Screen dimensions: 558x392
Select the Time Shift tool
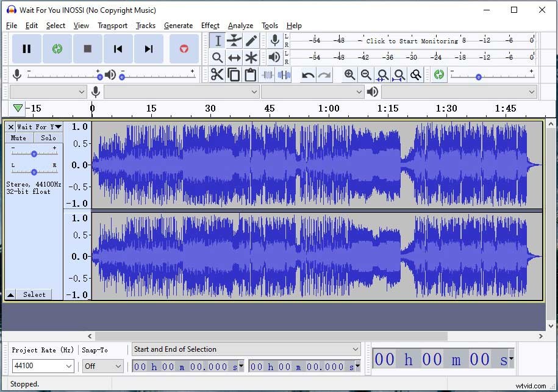(234, 57)
